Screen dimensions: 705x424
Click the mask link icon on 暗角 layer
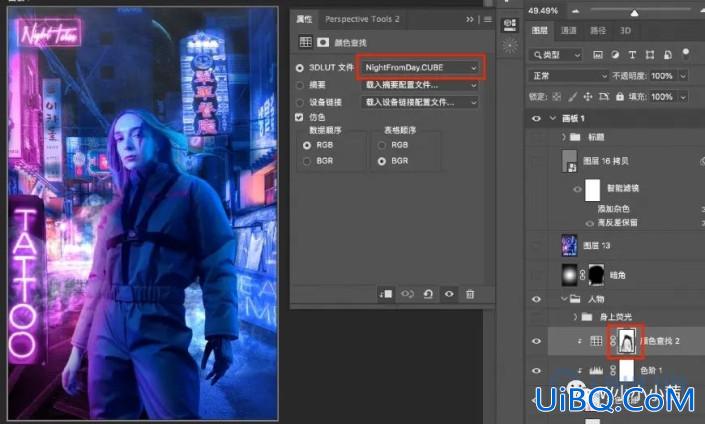tap(583, 275)
